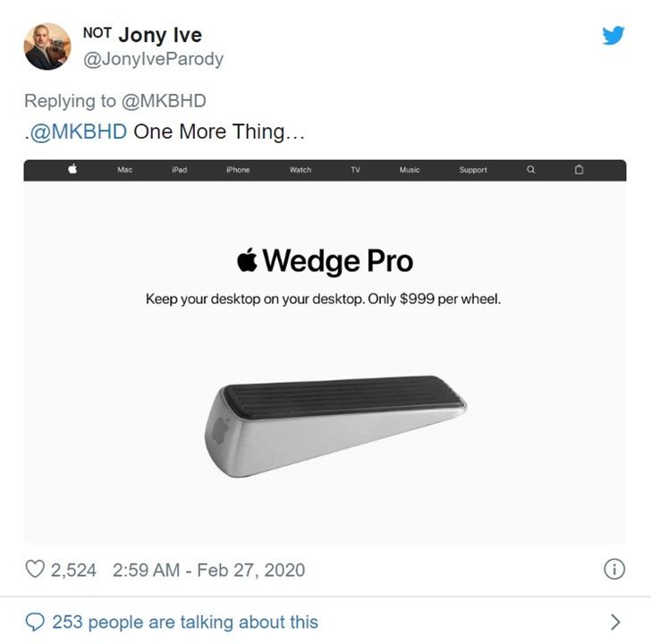Screen dimensions: 651x644
Task: Click the blue @MKBHD mention in the tweet
Action: [78, 131]
